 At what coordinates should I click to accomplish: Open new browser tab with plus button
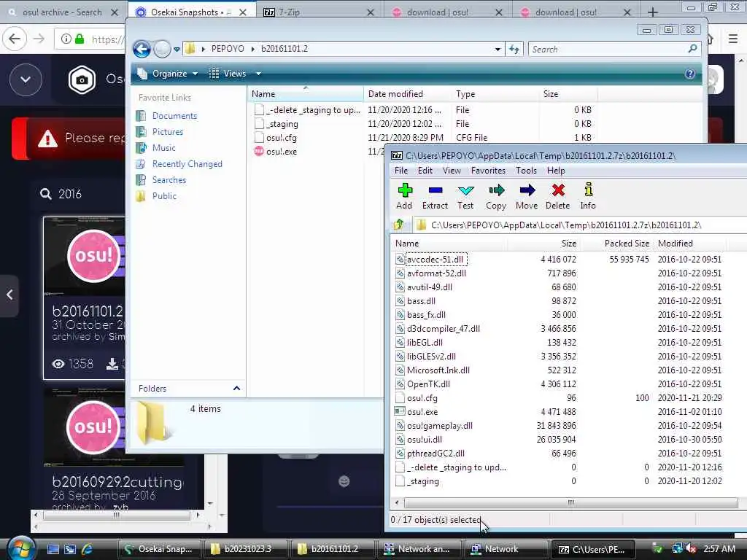653,12
